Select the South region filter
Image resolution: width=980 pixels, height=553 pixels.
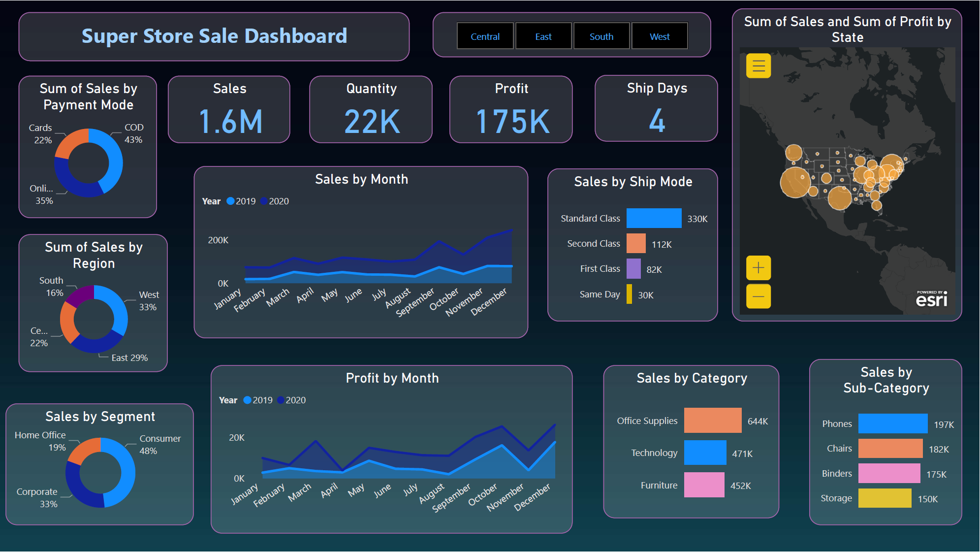coord(601,36)
